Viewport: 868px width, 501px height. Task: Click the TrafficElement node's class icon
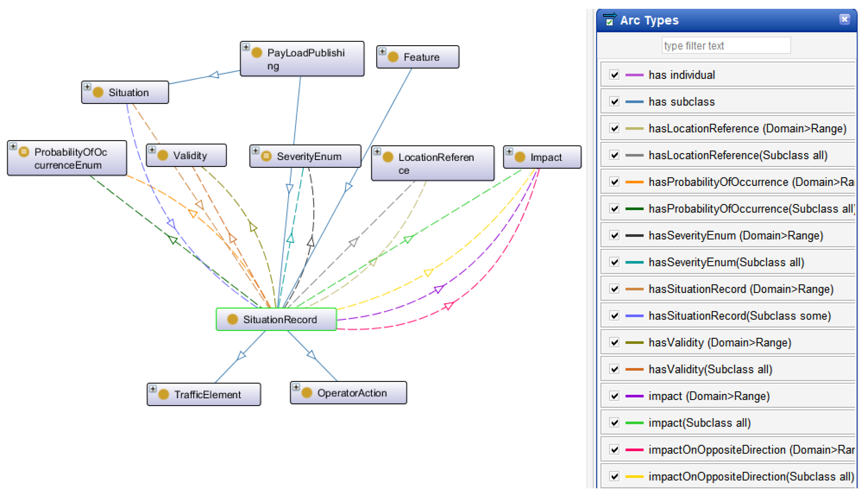[164, 394]
